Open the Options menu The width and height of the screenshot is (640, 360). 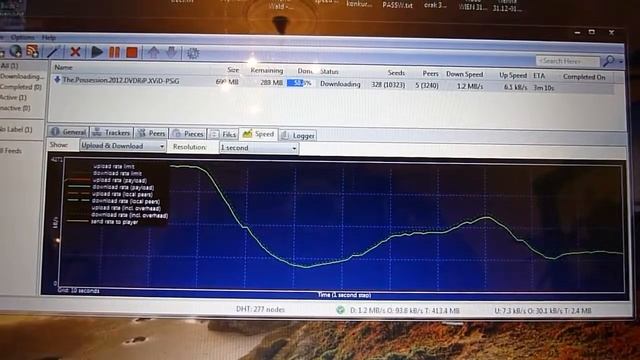click(x=22, y=37)
